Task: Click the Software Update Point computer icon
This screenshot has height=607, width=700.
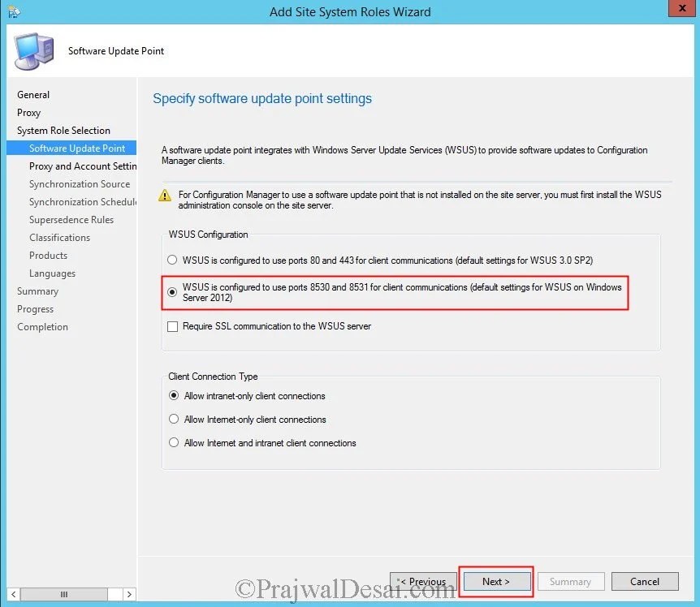Action: tap(32, 50)
